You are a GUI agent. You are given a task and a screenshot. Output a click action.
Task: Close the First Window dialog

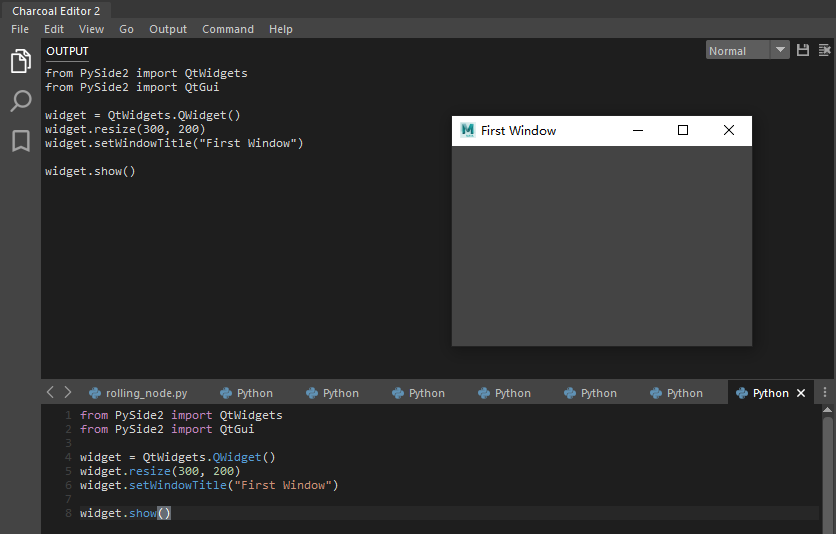729,131
